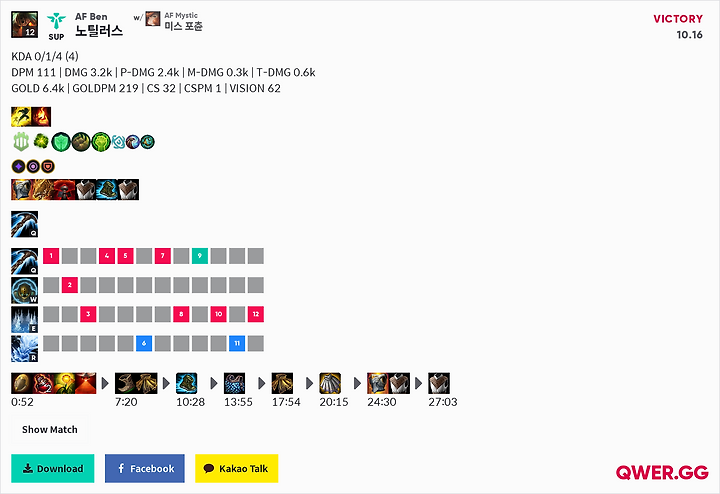
Task: Share via the Kakao Talk button
Action: coord(236,468)
